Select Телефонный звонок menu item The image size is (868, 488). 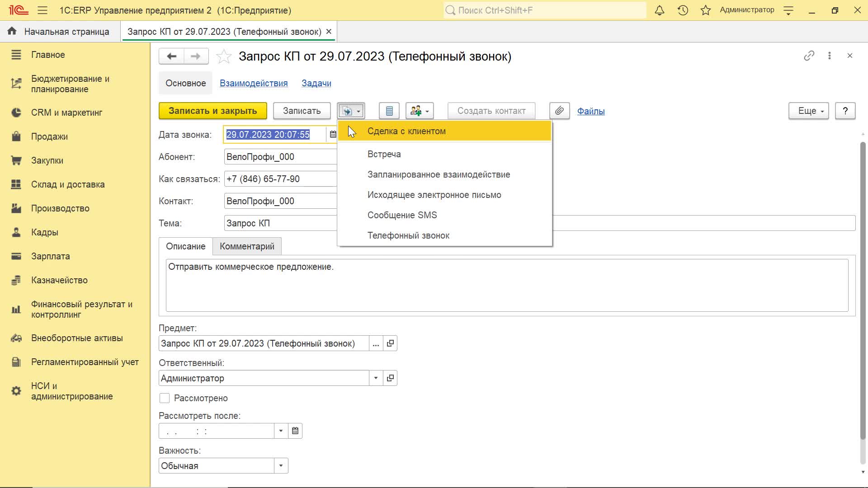click(x=445, y=235)
